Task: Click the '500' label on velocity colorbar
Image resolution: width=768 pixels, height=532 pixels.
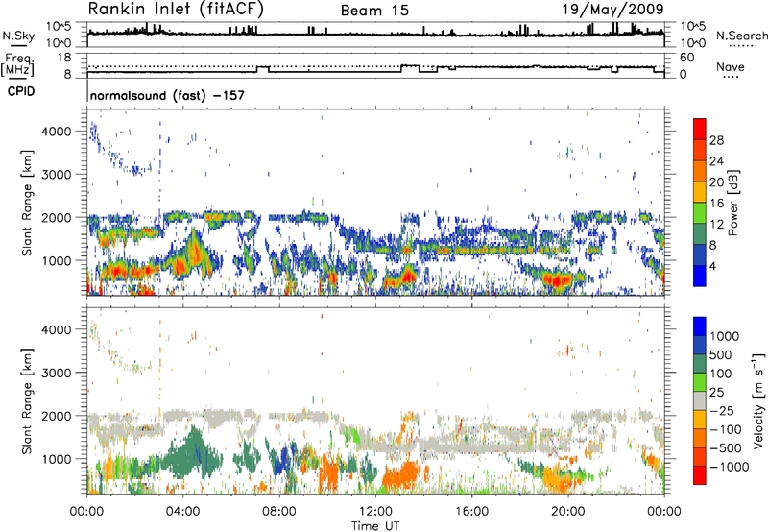Action: [721, 355]
